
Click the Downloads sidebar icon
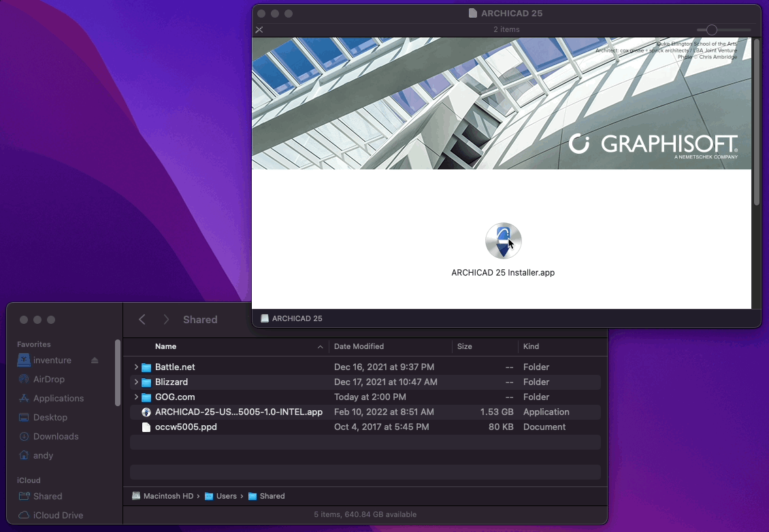(x=24, y=436)
